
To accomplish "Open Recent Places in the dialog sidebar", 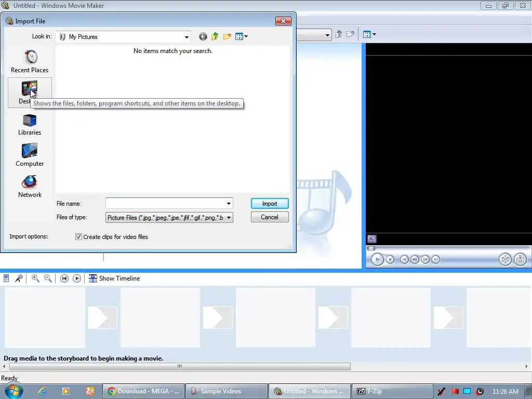I will [30, 61].
